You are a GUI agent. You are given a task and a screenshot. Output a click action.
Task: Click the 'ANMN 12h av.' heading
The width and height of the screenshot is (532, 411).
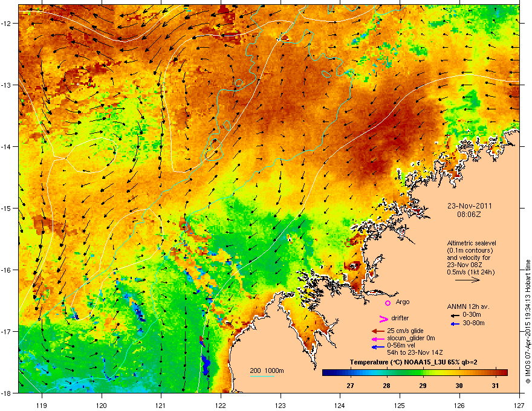[x=468, y=306]
